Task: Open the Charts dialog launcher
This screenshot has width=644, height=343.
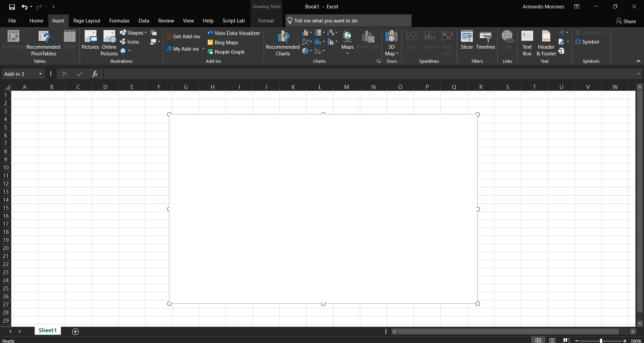Action: 378,61
